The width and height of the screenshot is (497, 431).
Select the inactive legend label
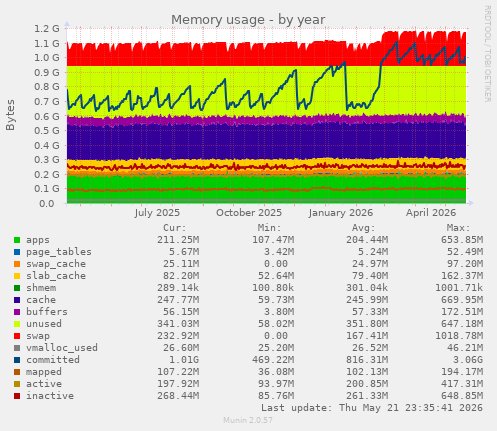(50, 396)
